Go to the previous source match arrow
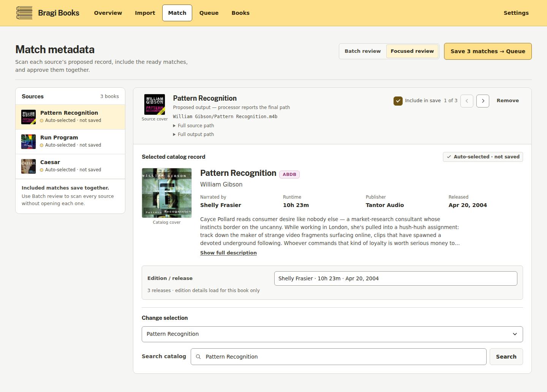Screen dimensions: 547x392 (x=467, y=101)
